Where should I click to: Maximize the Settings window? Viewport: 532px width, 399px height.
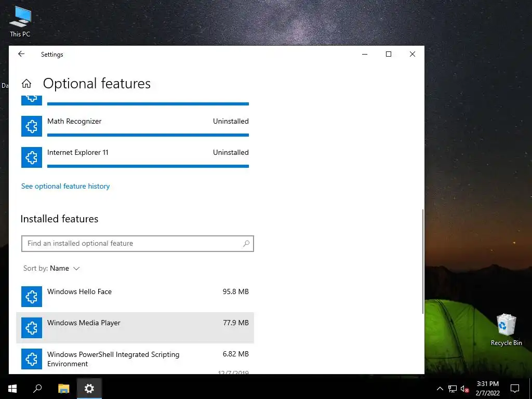389,54
